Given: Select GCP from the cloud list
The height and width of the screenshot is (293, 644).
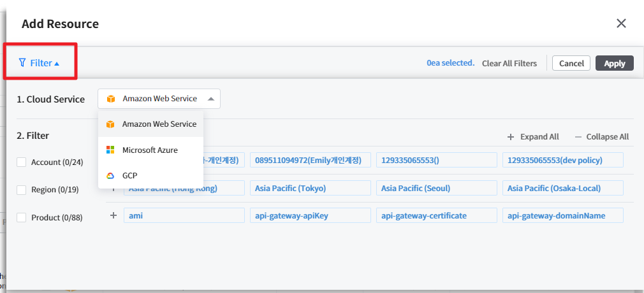Looking at the screenshot, I should coord(129,175).
